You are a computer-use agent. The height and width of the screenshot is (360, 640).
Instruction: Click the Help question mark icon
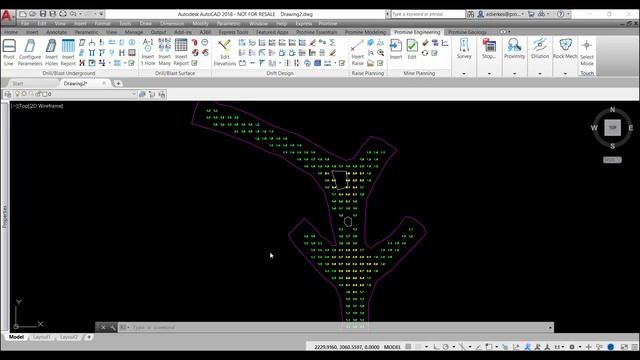561,14
